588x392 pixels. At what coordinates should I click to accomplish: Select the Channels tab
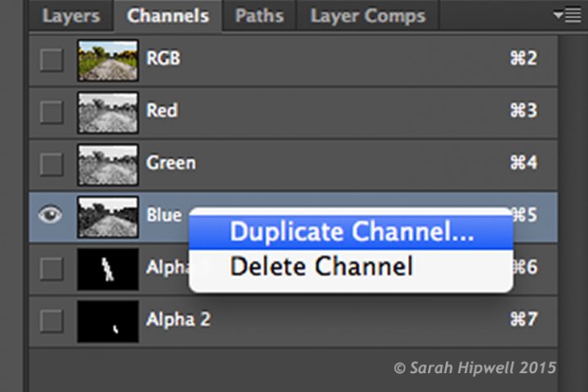[168, 16]
